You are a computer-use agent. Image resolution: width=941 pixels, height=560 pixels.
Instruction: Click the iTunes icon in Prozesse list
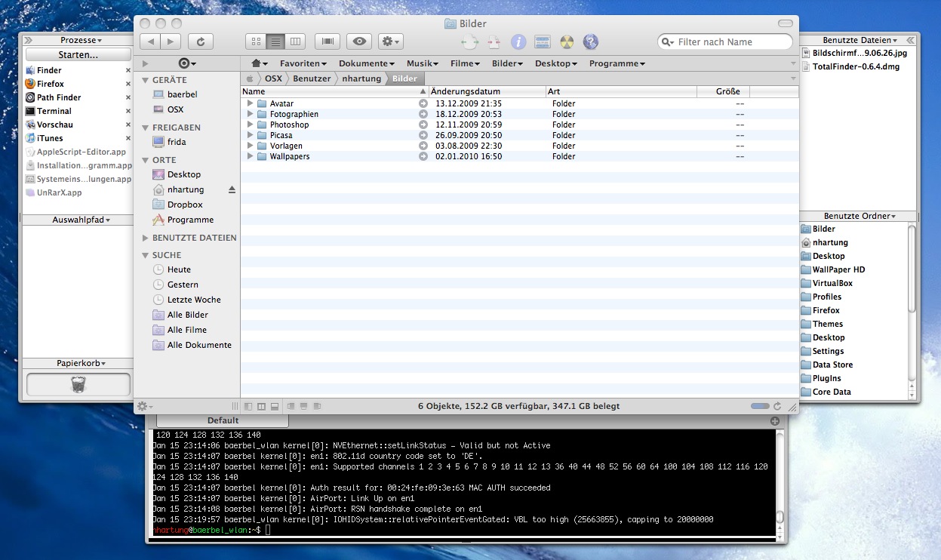pos(30,138)
